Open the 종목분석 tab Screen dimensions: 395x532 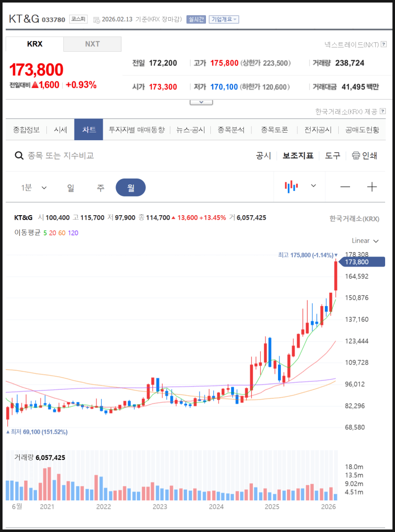tap(231, 130)
